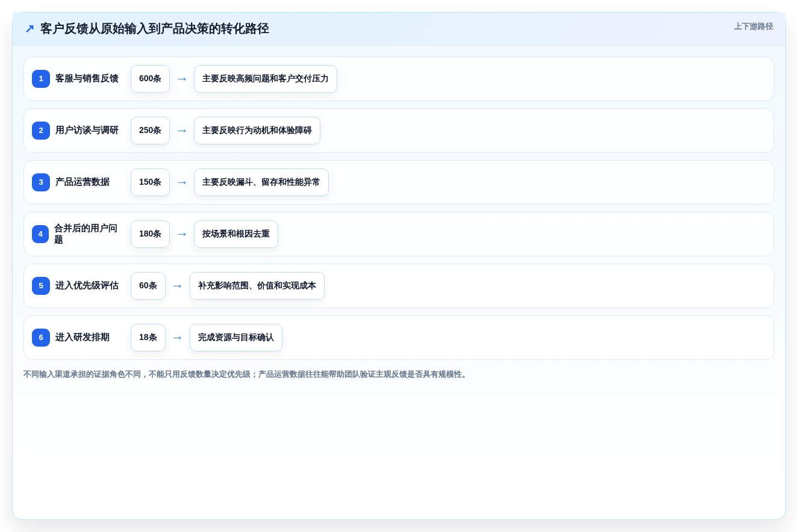Click the arrow after 180条
Screen dimensions: 798x532
tap(182, 234)
